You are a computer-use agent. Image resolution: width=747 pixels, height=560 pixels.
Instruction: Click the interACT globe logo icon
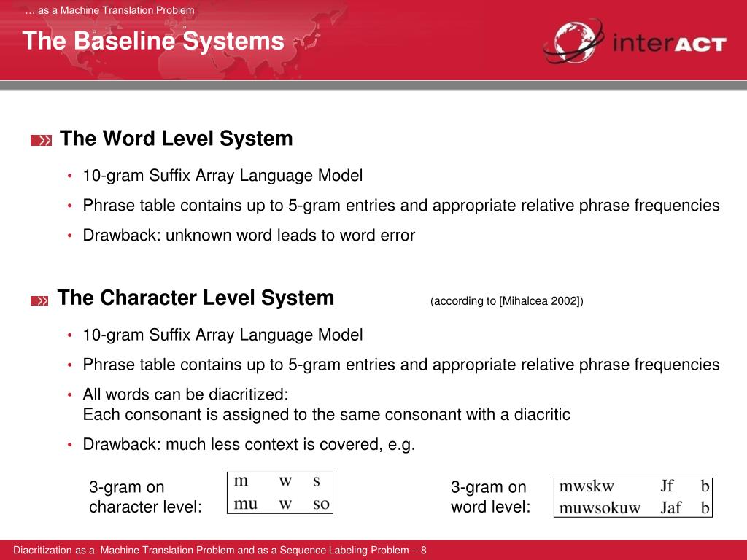(x=574, y=41)
